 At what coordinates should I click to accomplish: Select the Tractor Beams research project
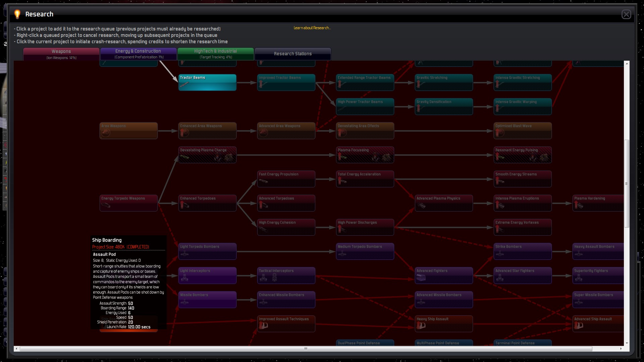pos(207,82)
